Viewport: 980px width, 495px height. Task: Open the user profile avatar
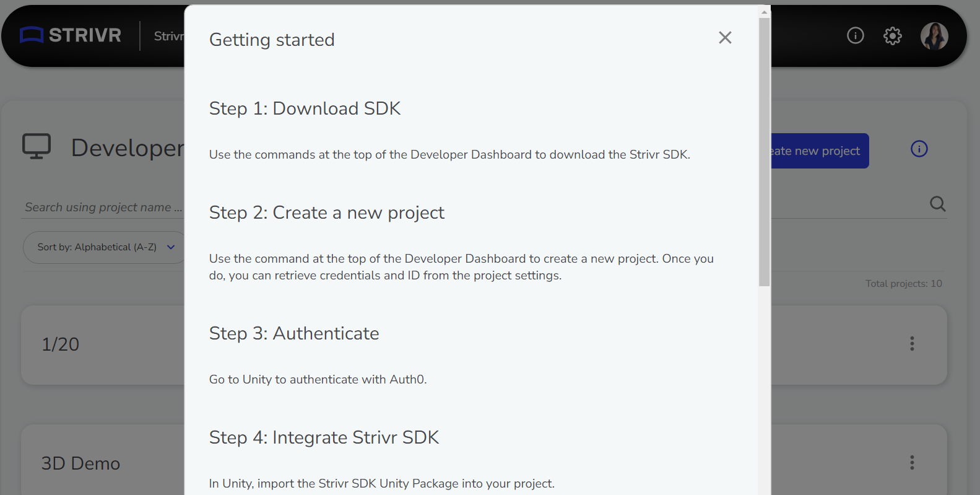click(x=934, y=36)
